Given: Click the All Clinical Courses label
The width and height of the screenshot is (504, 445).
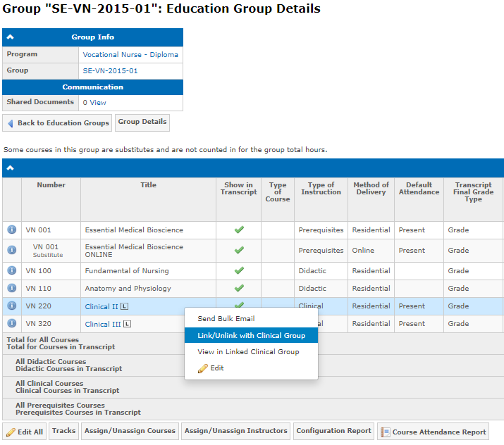Looking at the screenshot, I should (49, 383).
